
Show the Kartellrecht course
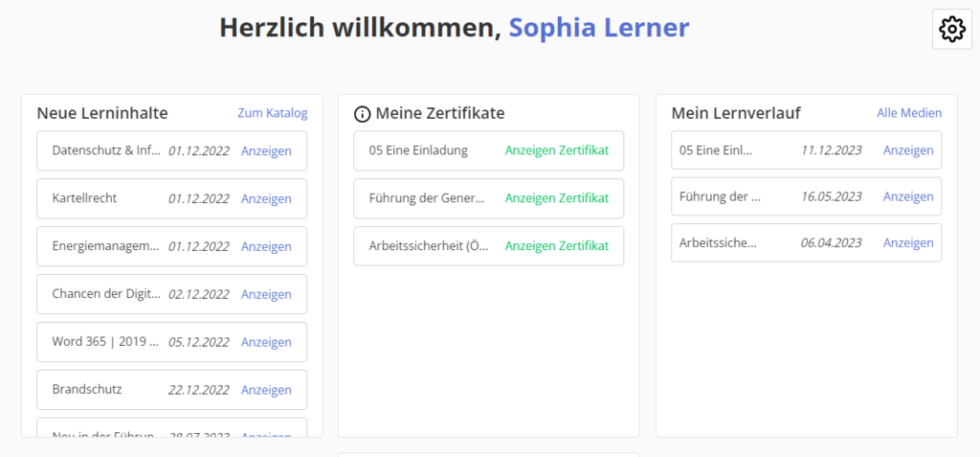[x=266, y=198]
